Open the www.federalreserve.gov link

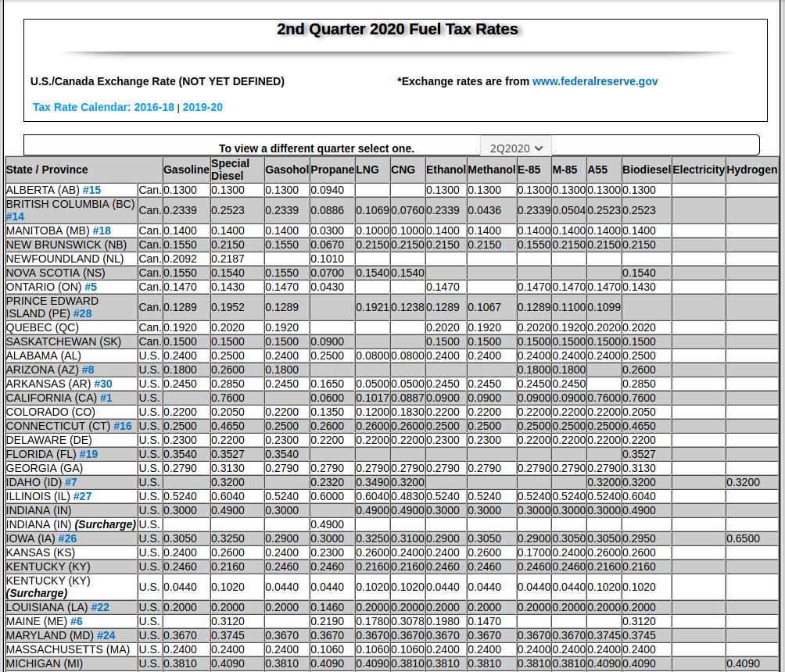[594, 81]
